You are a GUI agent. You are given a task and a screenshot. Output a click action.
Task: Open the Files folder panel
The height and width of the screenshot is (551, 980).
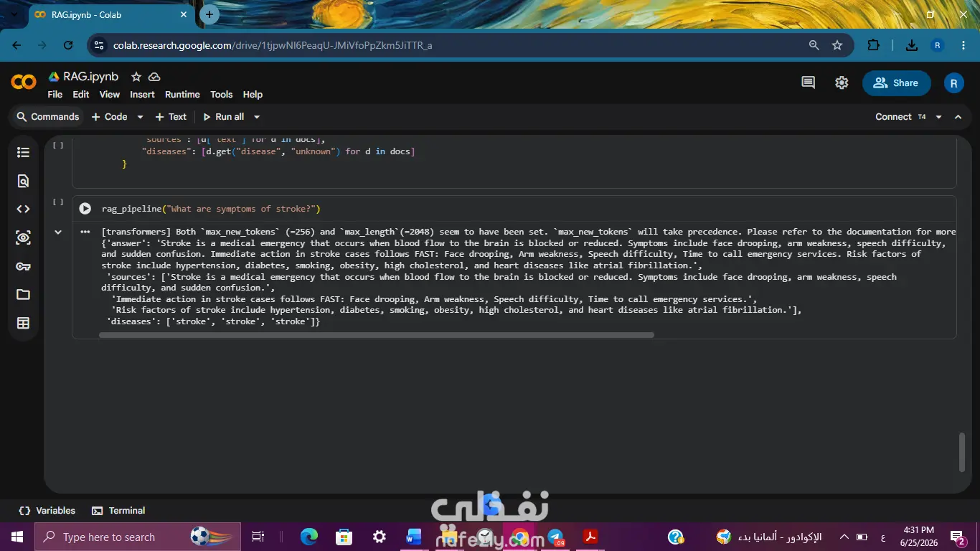23,295
